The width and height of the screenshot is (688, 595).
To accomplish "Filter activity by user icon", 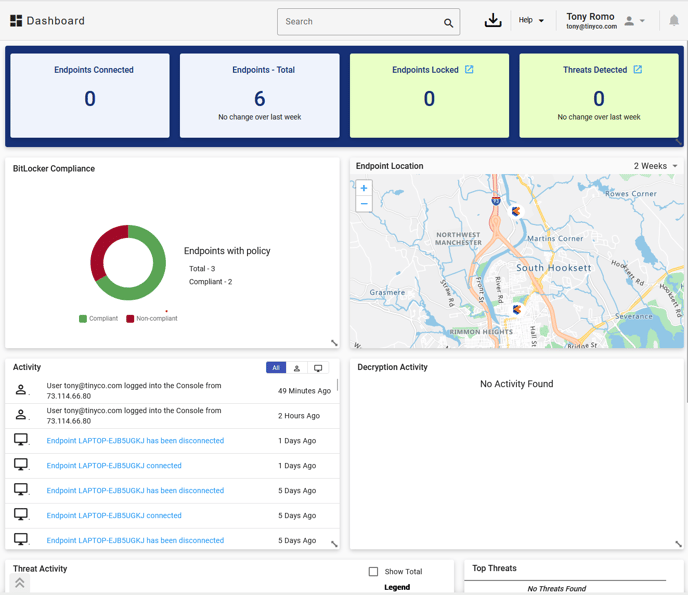I will point(297,368).
